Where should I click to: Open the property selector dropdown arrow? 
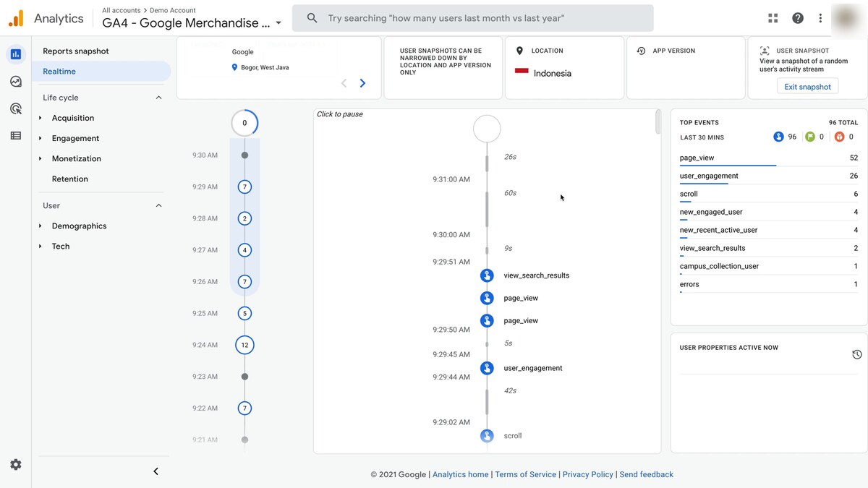(278, 23)
